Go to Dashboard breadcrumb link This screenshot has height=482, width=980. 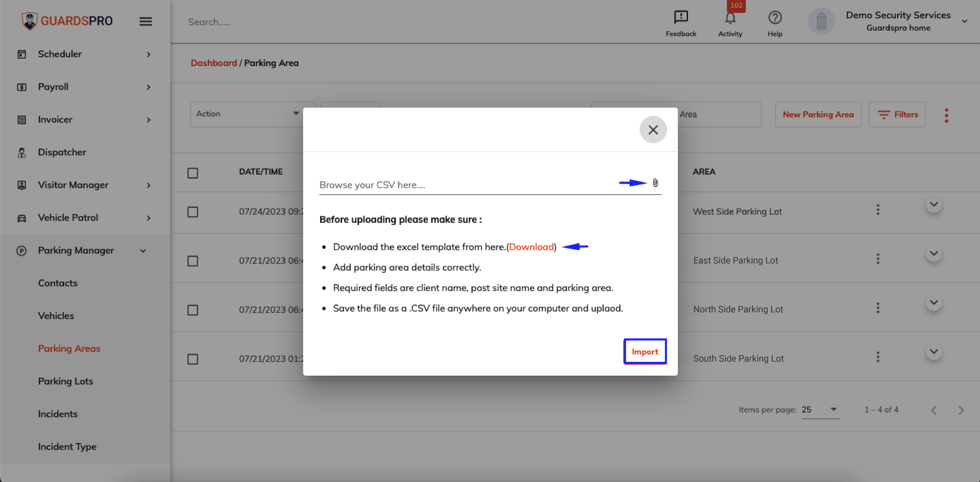[214, 63]
